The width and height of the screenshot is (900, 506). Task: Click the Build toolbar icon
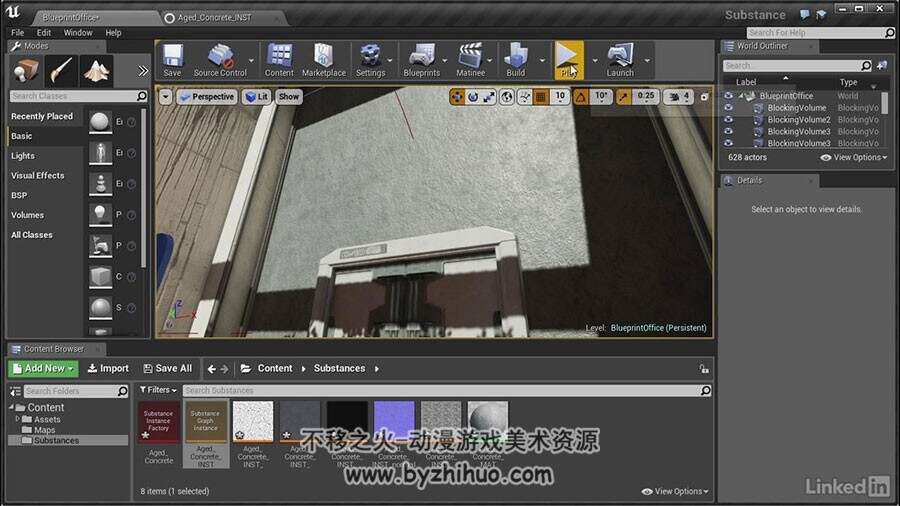click(x=515, y=60)
